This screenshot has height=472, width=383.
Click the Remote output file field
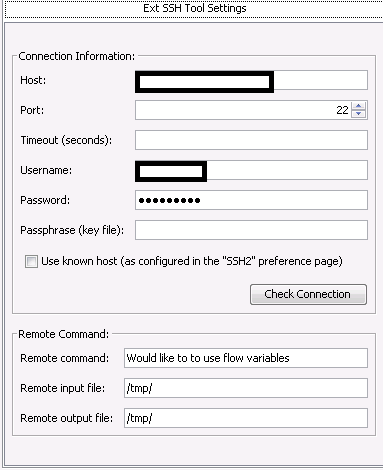[x=246, y=418]
